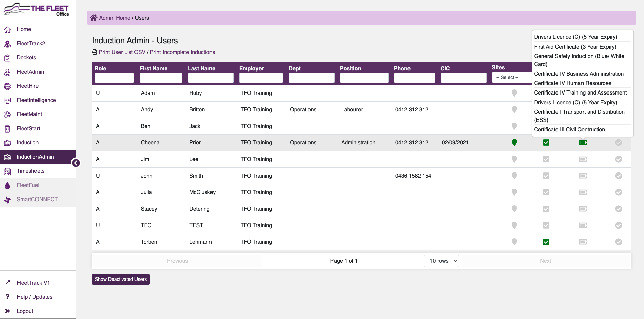Click the Previous page button
Image resolution: width=644 pixels, height=319 pixels.
[x=177, y=261]
